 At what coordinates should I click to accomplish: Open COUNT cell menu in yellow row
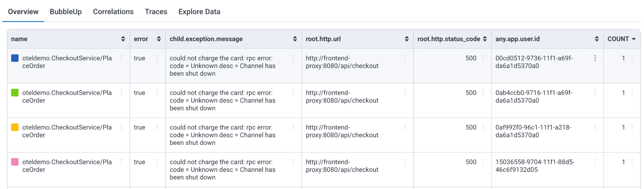632,127
